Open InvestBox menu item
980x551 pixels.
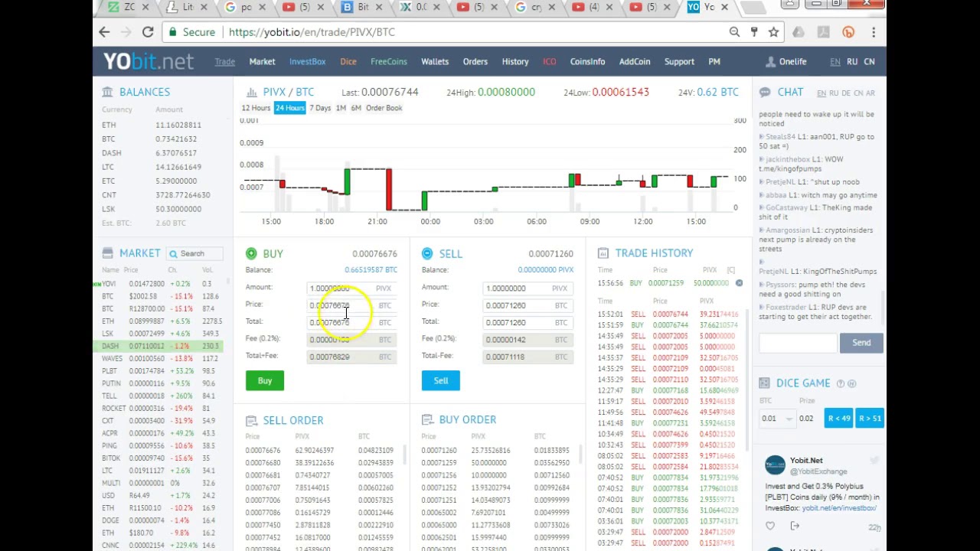(307, 61)
